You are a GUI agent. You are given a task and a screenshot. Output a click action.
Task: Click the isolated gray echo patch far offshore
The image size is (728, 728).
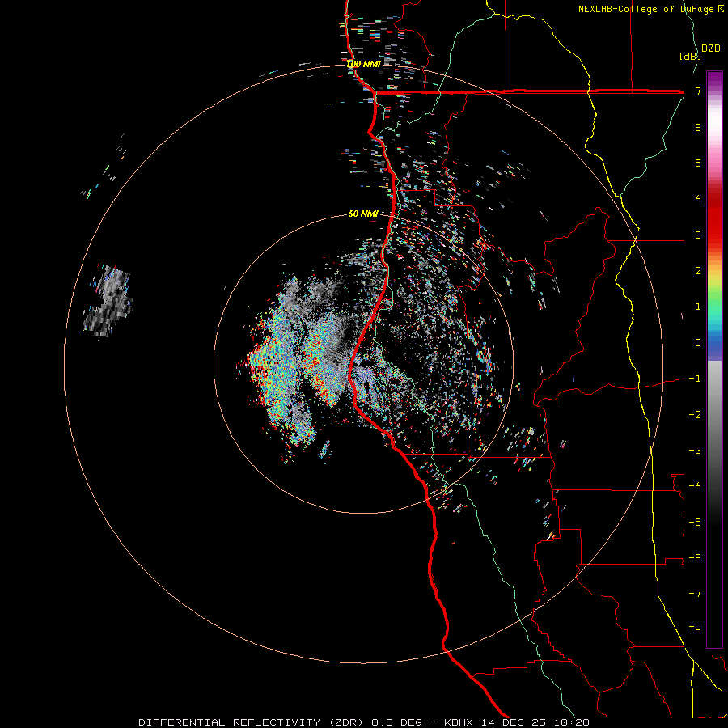pos(108,300)
